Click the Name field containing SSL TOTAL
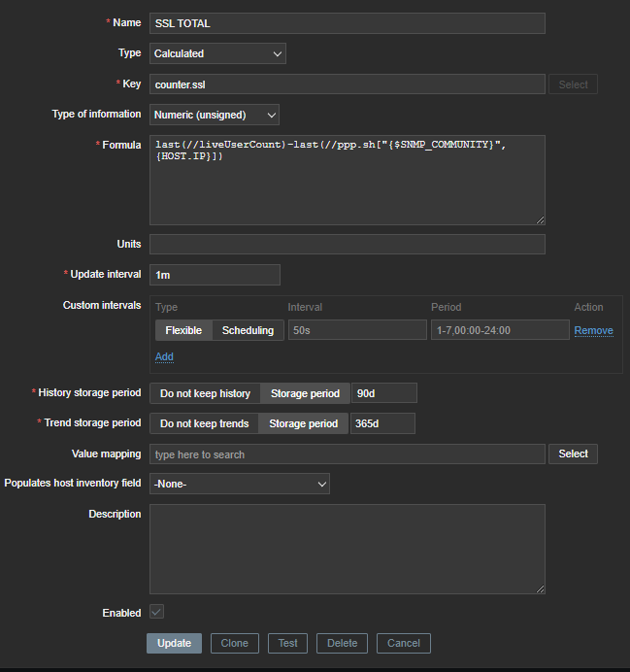The height and width of the screenshot is (672, 630). tap(347, 23)
